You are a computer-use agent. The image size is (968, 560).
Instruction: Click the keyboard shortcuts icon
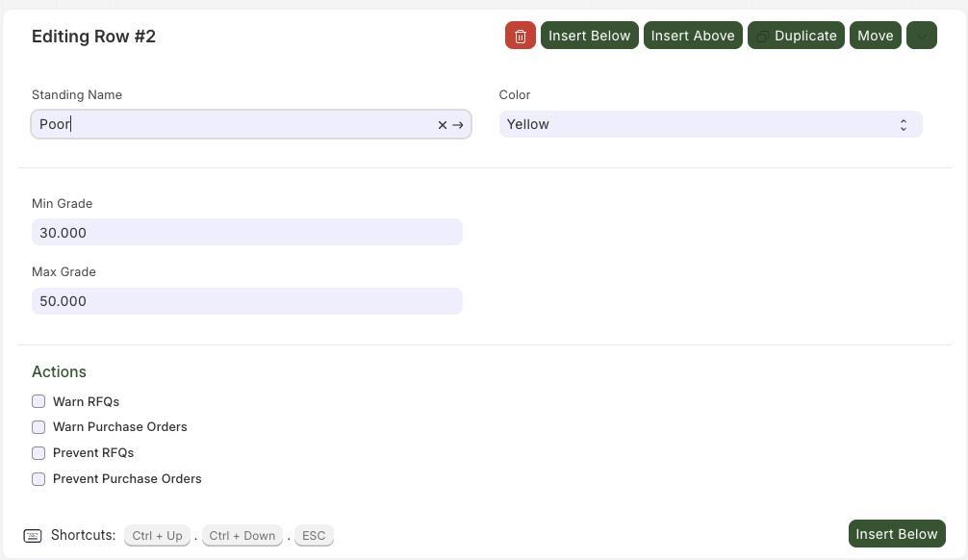[x=33, y=535]
